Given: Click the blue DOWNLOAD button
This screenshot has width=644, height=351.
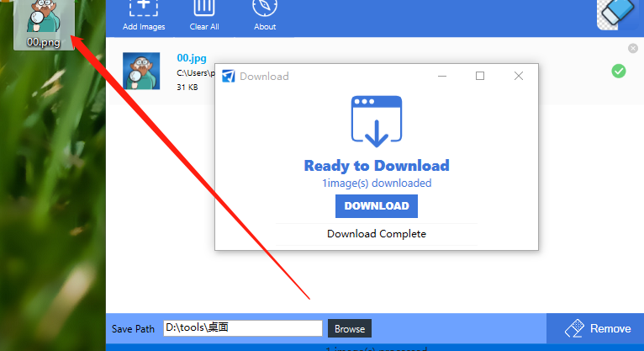Looking at the screenshot, I should point(376,206).
